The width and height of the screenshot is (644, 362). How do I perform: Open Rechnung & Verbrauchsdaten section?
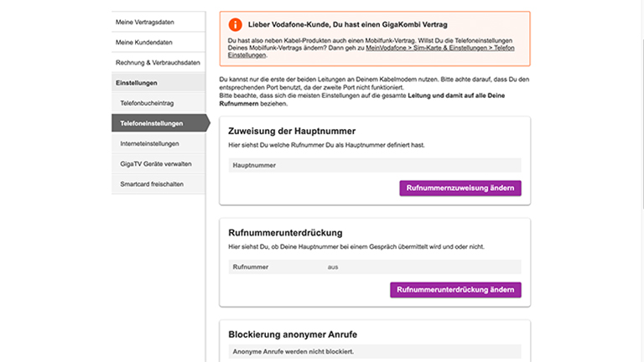coord(158,63)
